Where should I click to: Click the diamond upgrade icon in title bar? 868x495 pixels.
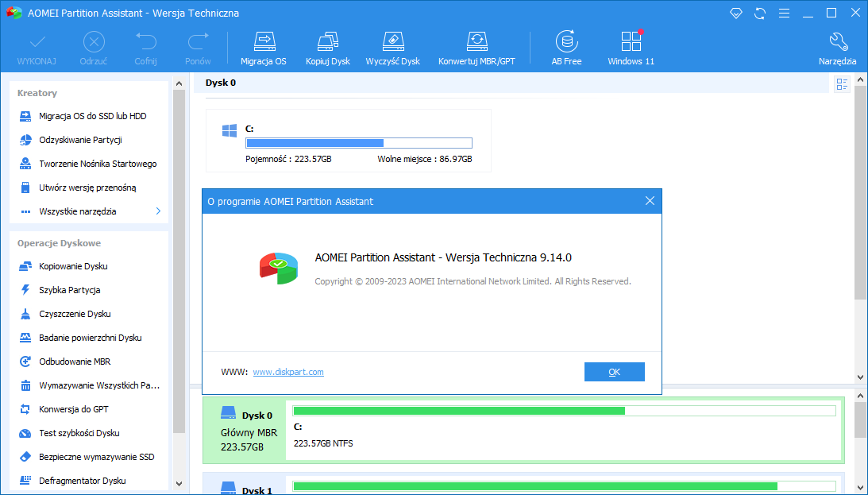735,13
